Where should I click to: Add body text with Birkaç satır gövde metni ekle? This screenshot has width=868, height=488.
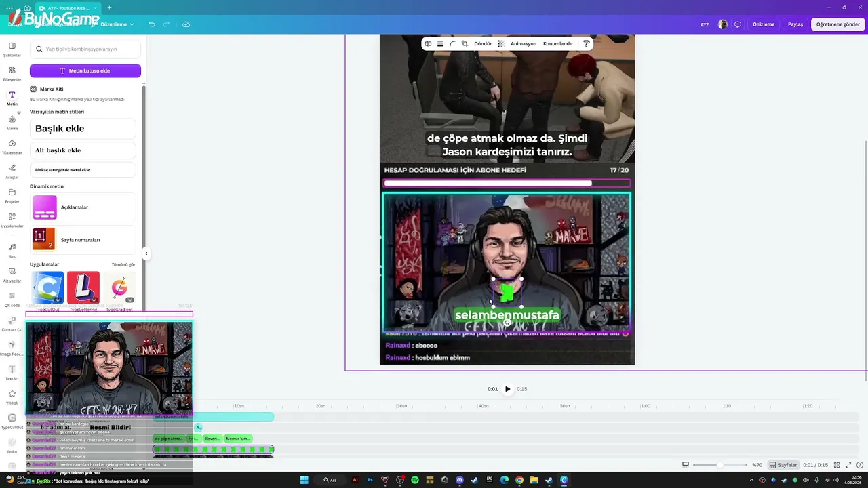(x=83, y=169)
